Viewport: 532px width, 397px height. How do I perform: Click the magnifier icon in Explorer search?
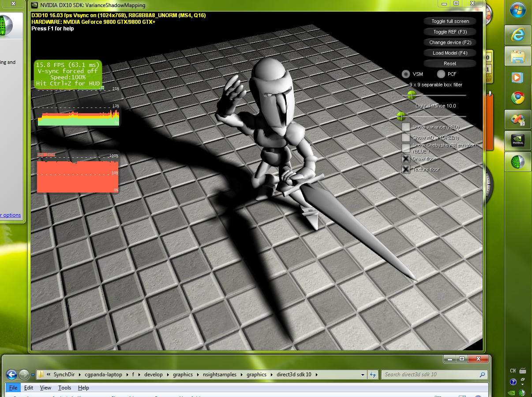482,375
